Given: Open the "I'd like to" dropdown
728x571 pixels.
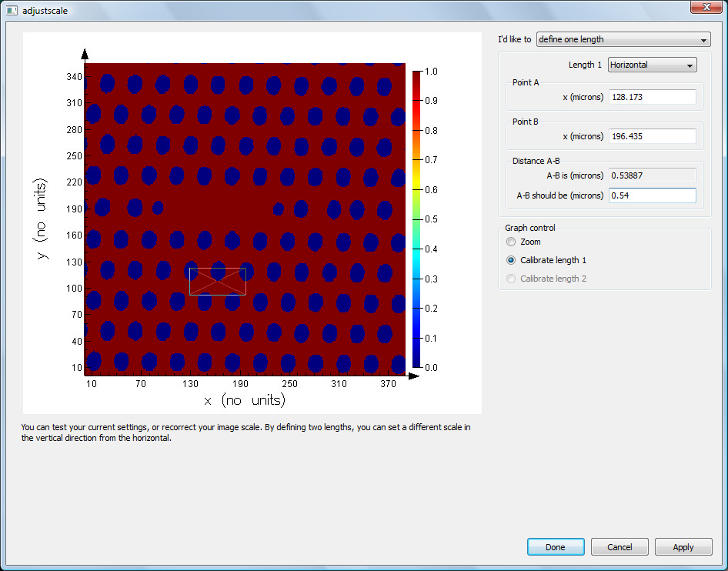Looking at the screenshot, I should tap(623, 39).
